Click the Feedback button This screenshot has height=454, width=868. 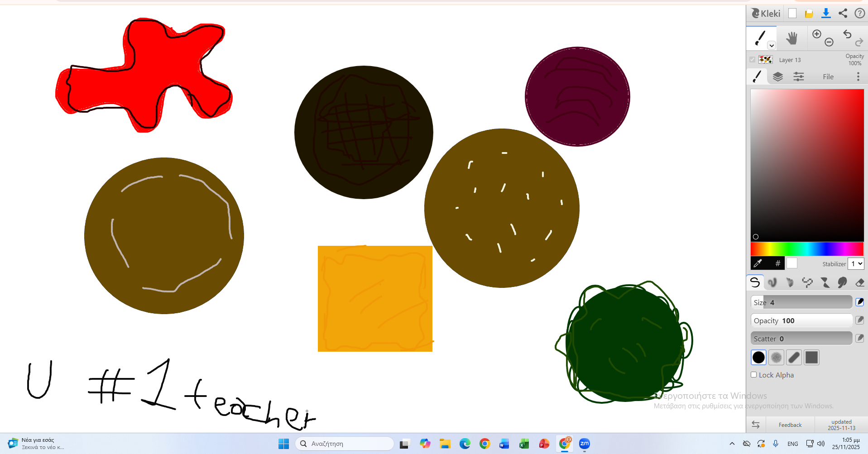[790, 425]
